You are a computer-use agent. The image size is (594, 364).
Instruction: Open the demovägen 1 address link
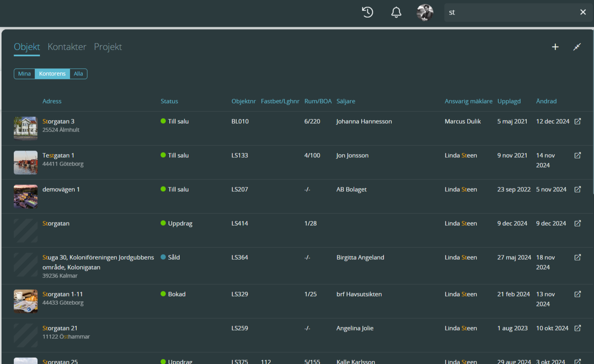pyautogui.click(x=61, y=189)
